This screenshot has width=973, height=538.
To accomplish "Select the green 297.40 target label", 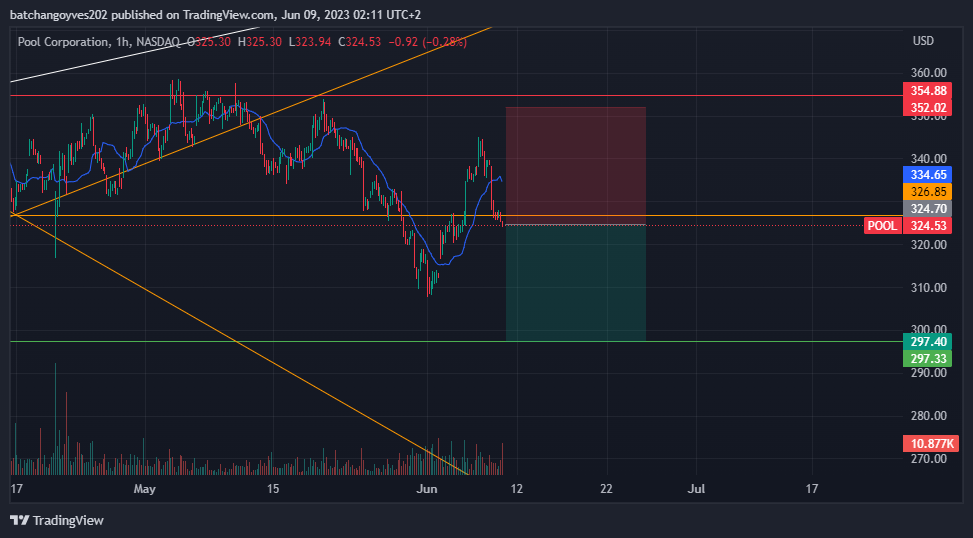I will pos(928,341).
